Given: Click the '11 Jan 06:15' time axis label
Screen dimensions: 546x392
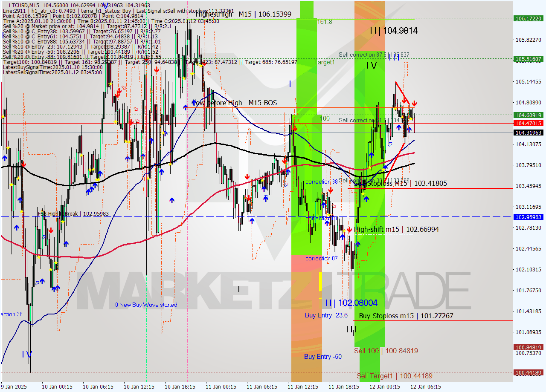Looking at the screenshot, I should click(x=261, y=387).
